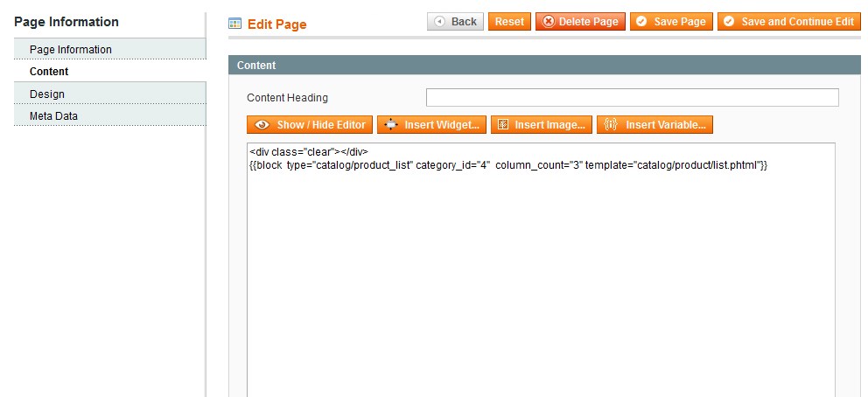Go back using the Back button
868x397 pixels.
point(456,22)
